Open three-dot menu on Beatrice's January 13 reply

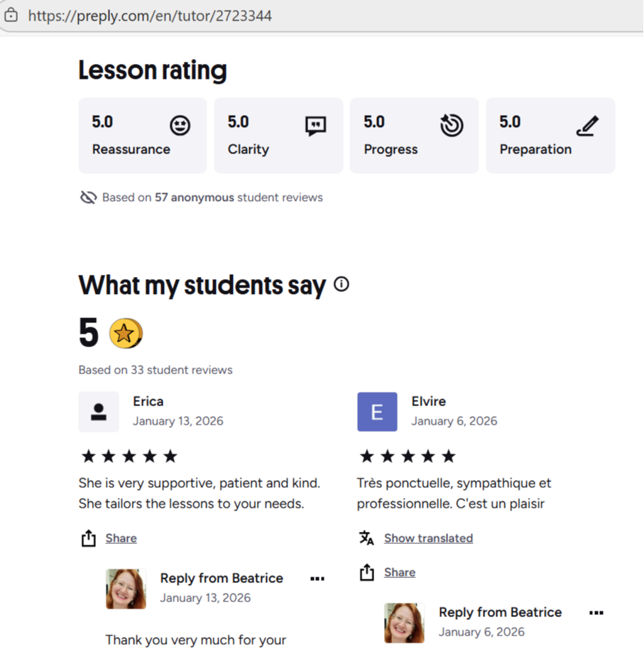pos(317,579)
